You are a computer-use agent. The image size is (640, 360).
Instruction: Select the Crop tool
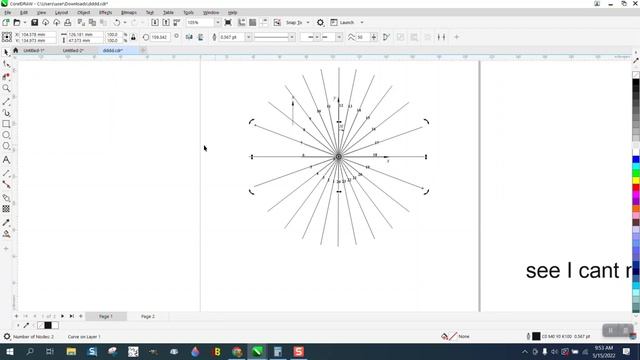tap(6, 76)
